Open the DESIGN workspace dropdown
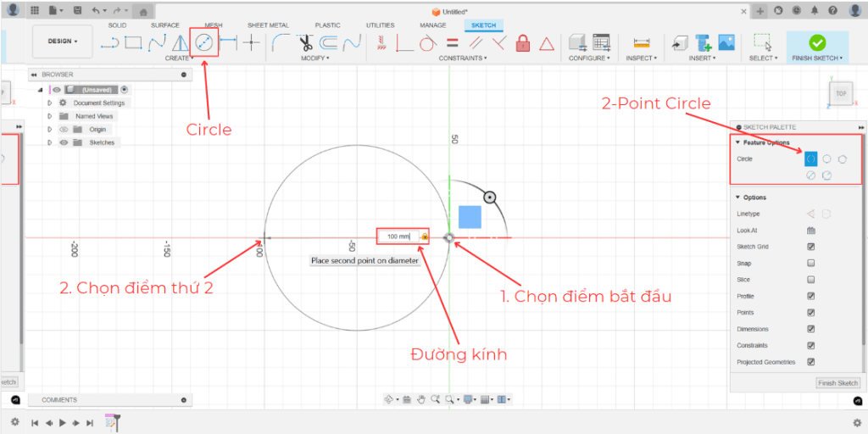 63,41
